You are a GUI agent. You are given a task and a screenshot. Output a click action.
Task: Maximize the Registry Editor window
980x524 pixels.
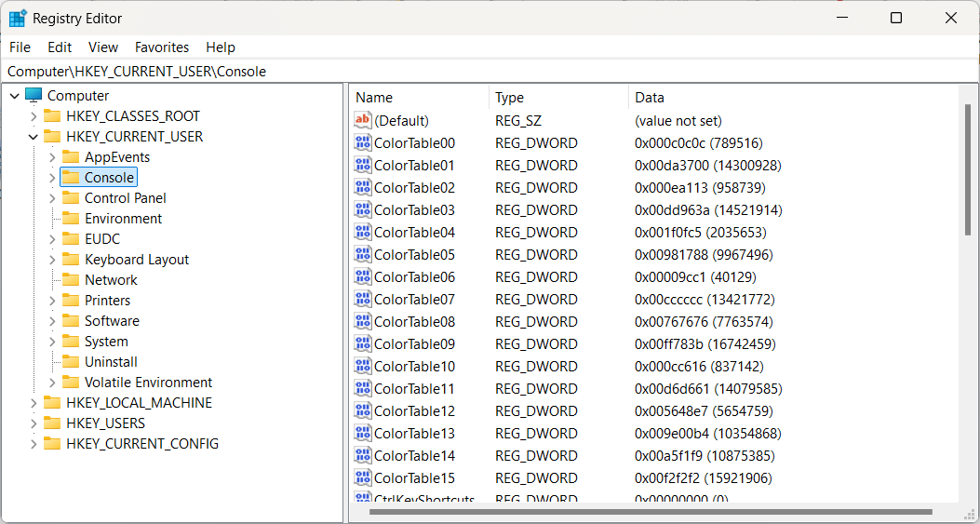click(895, 18)
